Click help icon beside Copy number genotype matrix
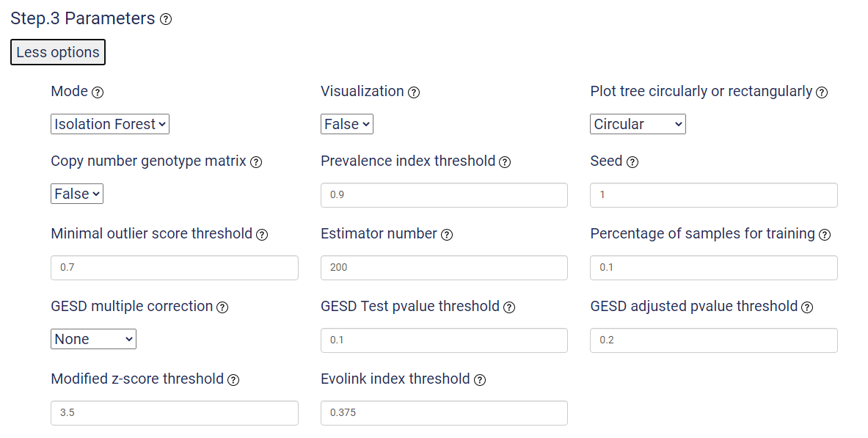The image size is (868, 438). 256,162
